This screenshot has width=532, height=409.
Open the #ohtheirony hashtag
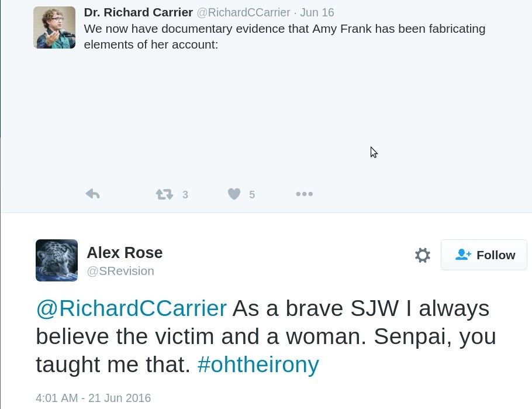pos(258,365)
